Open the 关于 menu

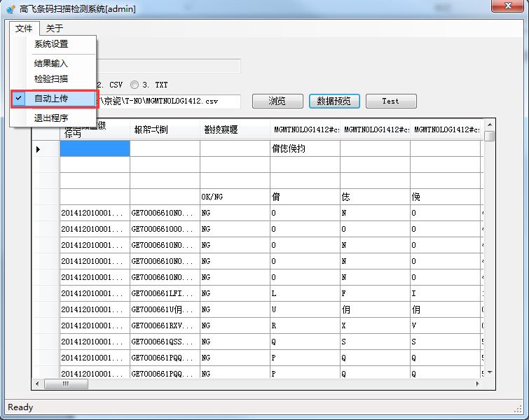(54, 29)
